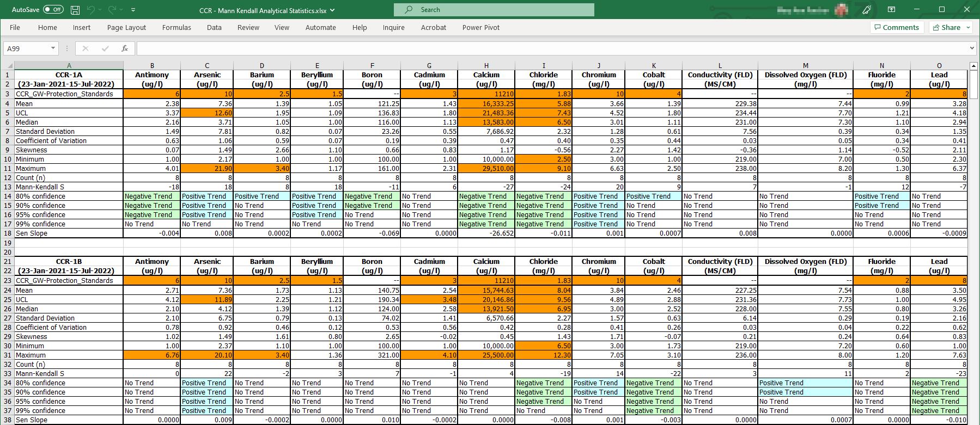Open the Share button dropdown arrow
The width and height of the screenshot is (980, 425).
(x=968, y=27)
